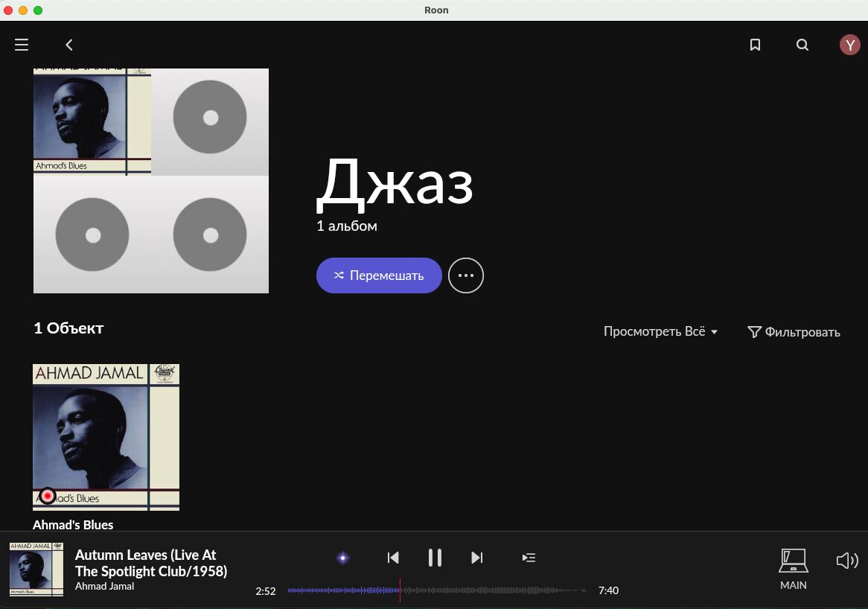This screenshot has width=868, height=609.
Task: Open search with the magnifier icon
Action: [802, 45]
